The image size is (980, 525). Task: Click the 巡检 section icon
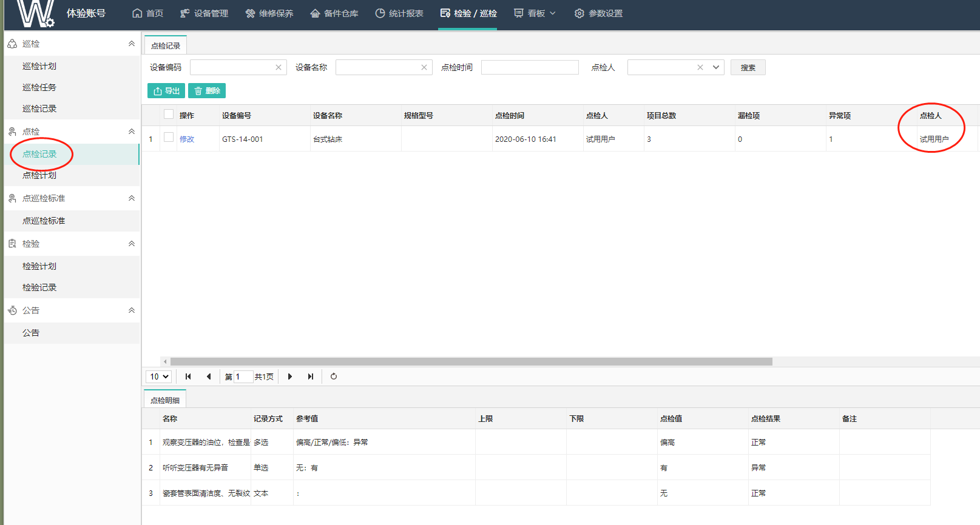click(12, 44)
